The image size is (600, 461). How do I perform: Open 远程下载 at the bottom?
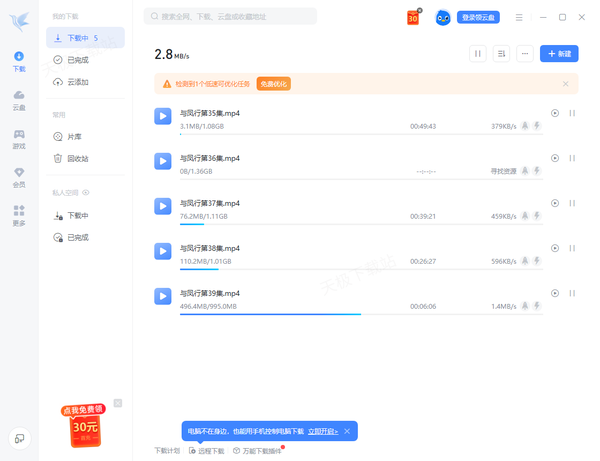coord(207,451)
